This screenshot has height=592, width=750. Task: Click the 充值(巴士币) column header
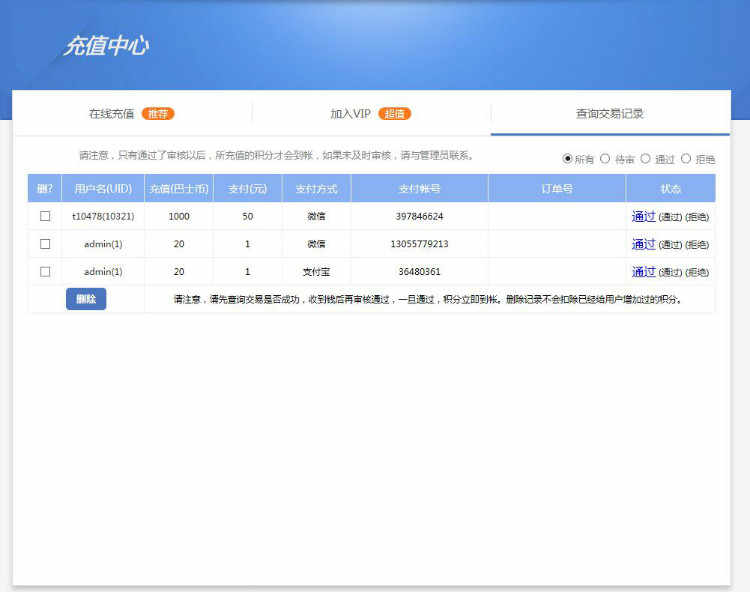pyautogui.click(x=179, y=188)
